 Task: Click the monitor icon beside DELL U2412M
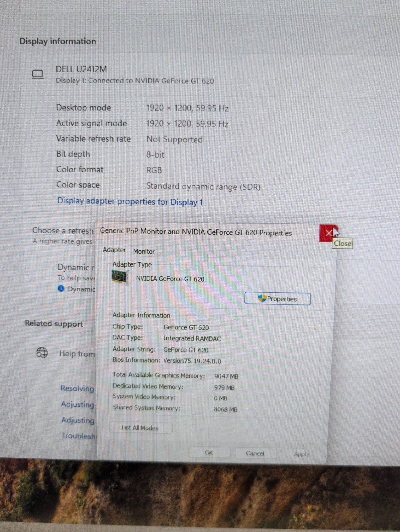(x=38, y=74)
